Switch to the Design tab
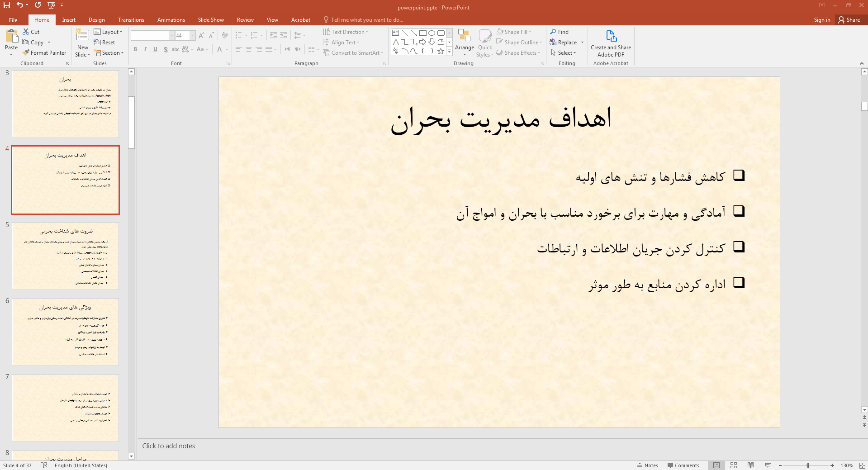The height and width of the screenshot is (470, 868). 96,20
